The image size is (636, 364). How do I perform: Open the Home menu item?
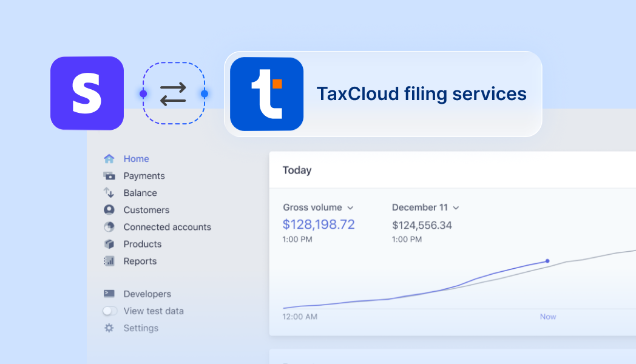click(x=137, y=158)
